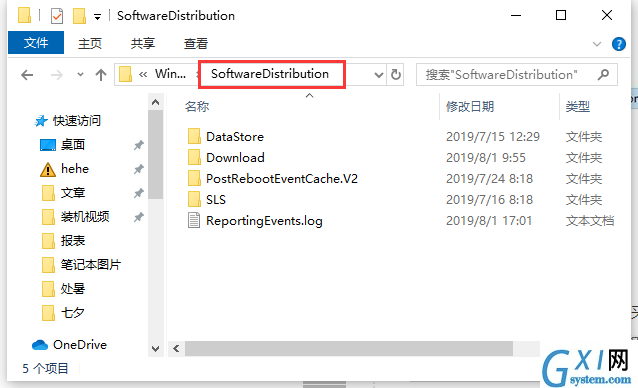Open the recent locations dropdown arrow
The width and height of the screenshot is (638, 388).
(80, 74)
